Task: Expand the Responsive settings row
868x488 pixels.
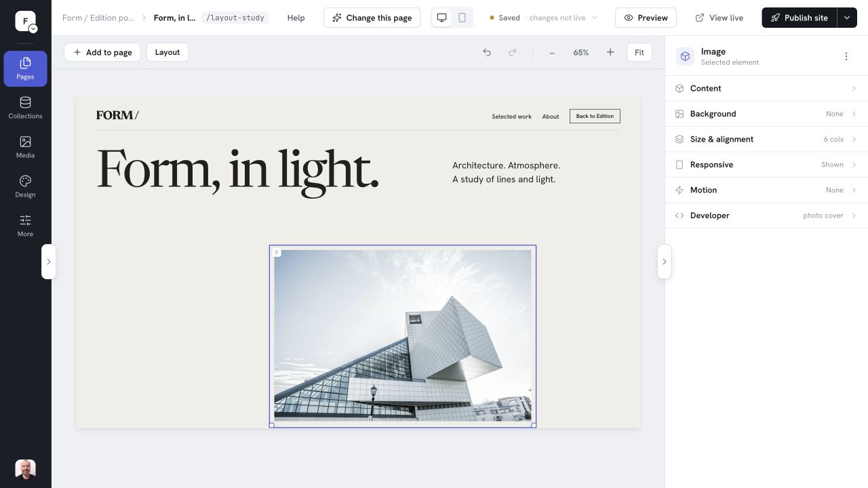Action: [766, 165]
